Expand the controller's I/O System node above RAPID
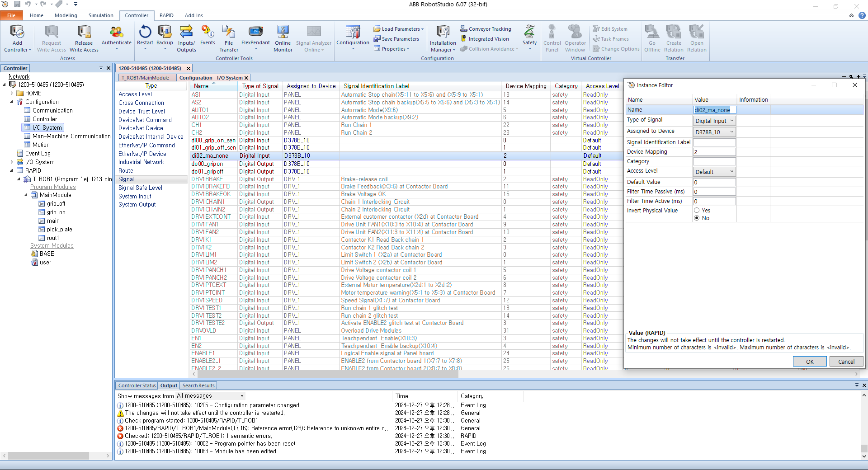Viewport: 868px width, 470px height. [x=12, y=162]
